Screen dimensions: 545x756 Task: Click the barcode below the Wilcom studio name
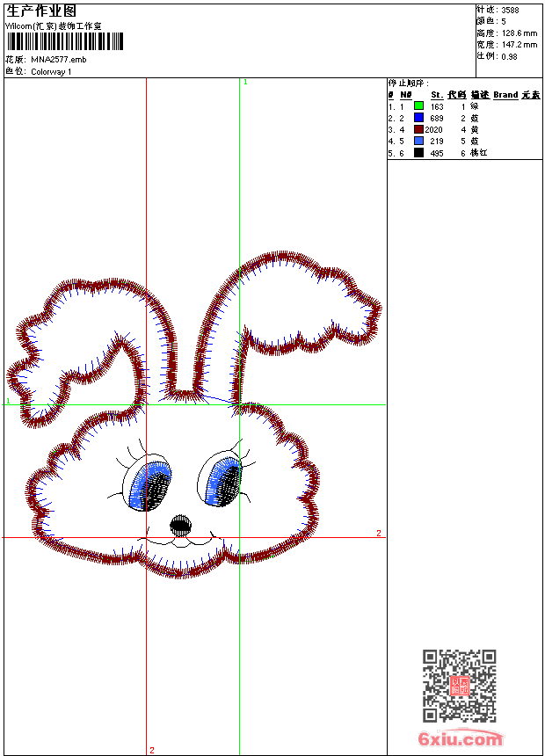tap(65, 41)
